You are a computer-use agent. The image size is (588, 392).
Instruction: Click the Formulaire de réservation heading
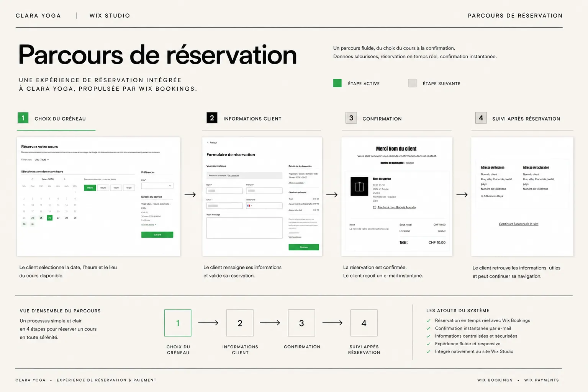click(x=231, y=155)
